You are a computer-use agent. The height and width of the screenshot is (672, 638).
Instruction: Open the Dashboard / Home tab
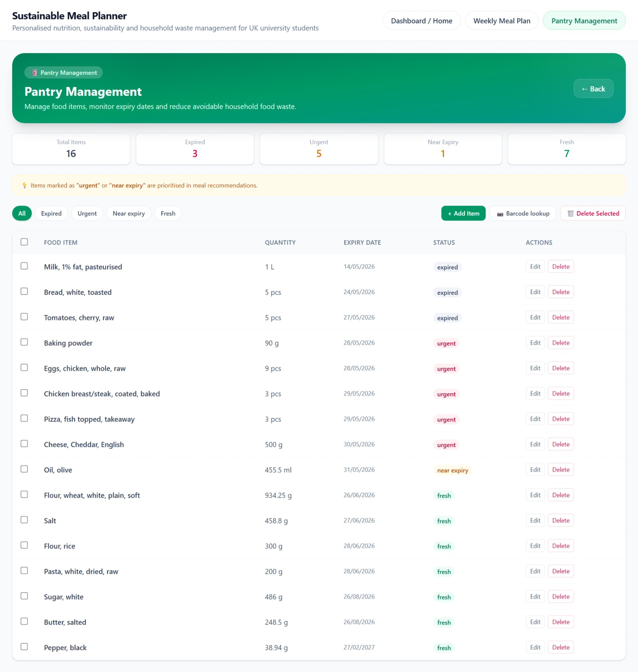tap(421, 21)
